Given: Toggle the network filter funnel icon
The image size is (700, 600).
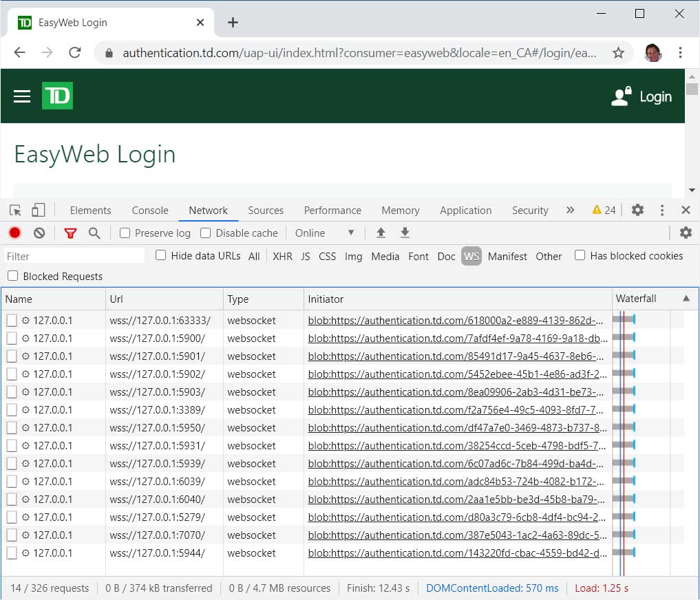Looking at the screenshot, I should pyautogui.click(x=70, y=233).
